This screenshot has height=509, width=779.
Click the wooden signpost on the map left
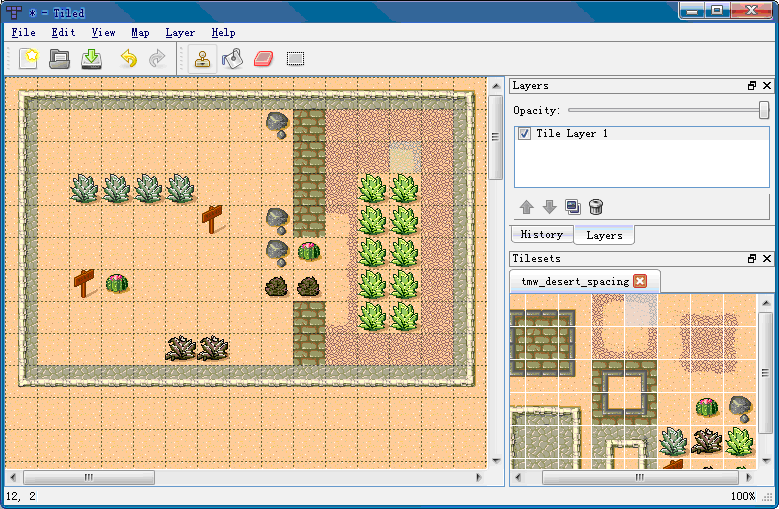pyautogui.click(x=84, y=284)
